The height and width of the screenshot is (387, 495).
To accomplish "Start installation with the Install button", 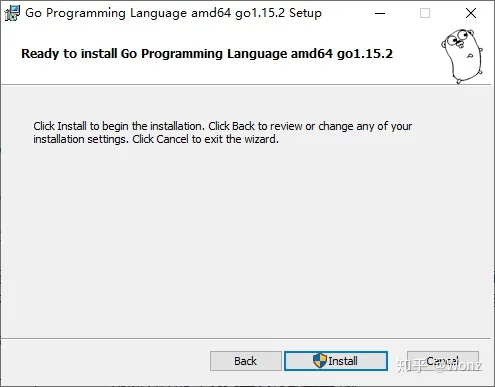I will click(x=336, y=361).
